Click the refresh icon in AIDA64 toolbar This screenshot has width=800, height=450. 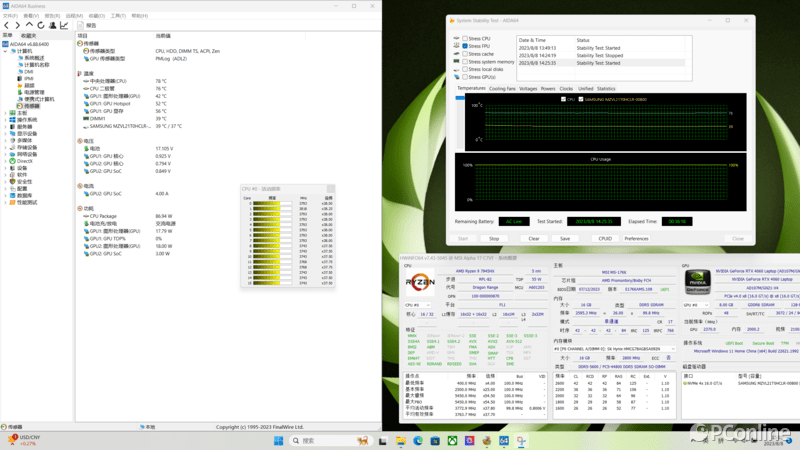(x=41, y=25)
